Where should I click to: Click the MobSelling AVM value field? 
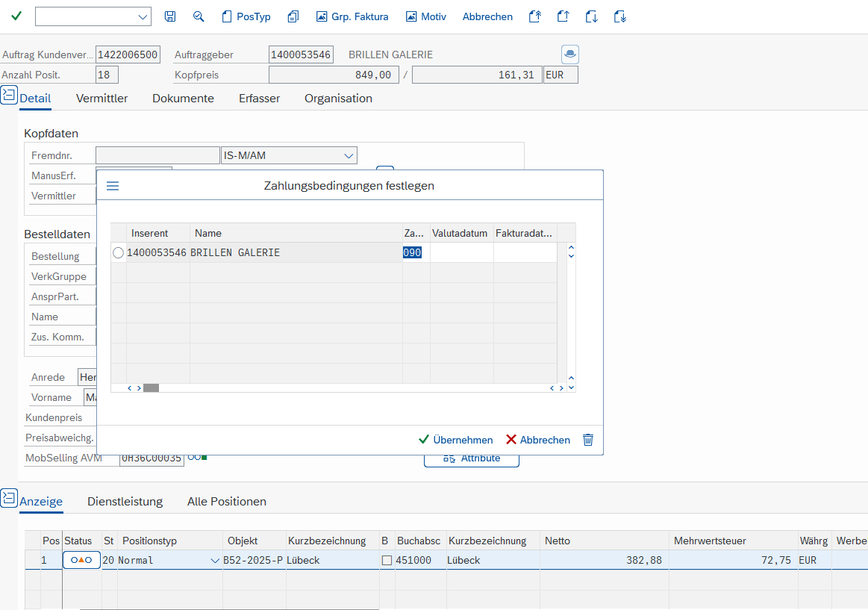click(152, 459)
